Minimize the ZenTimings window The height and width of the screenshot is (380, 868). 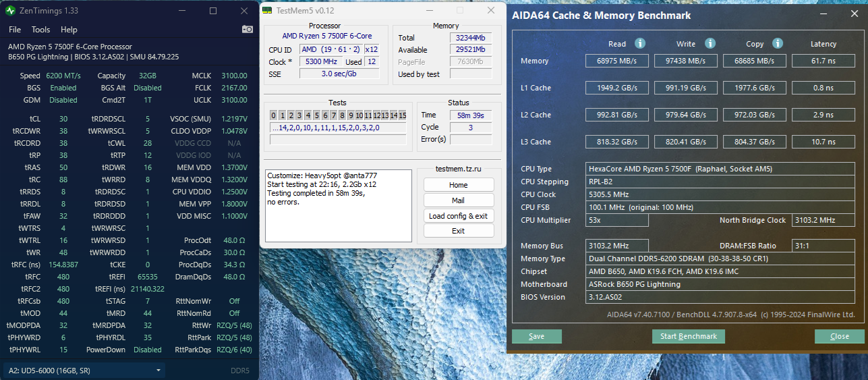tap(183, 11)
